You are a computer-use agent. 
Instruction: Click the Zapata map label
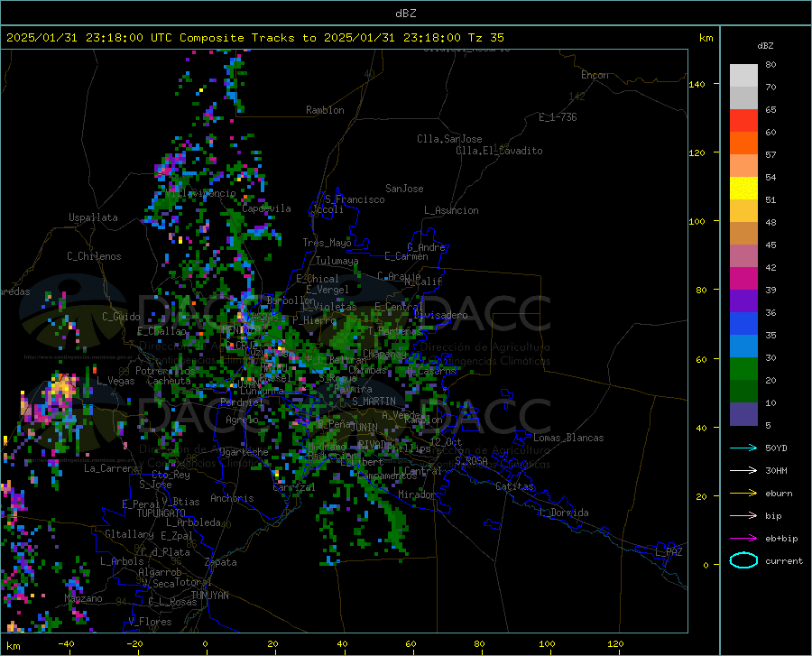tap(221, 562)
